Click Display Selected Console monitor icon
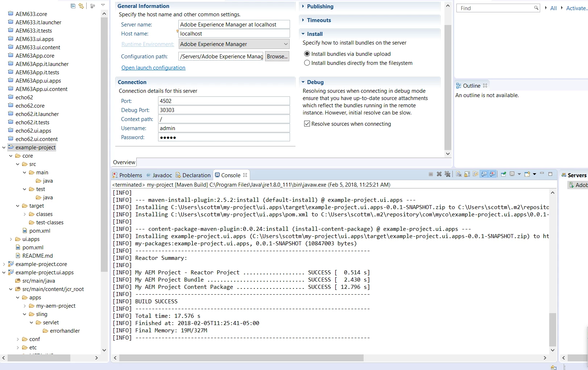Viewport: 588px width, 370px height. pyautogui.click(x=512, y=174)
